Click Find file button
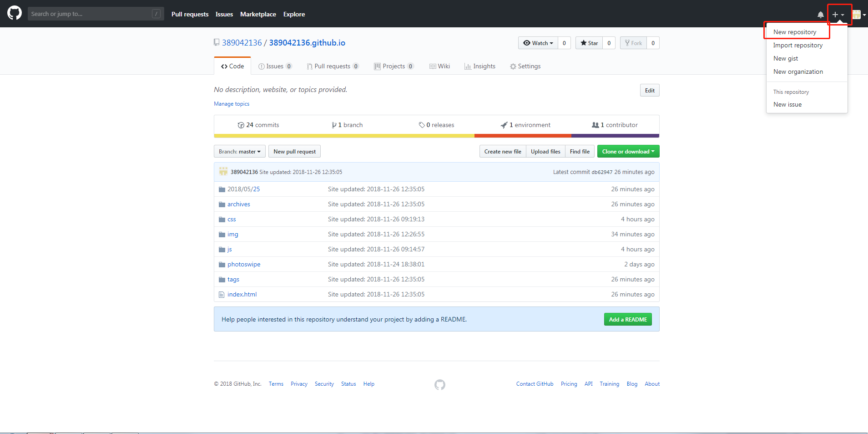This screenshot has width=868, height=434. pos(580,152)
